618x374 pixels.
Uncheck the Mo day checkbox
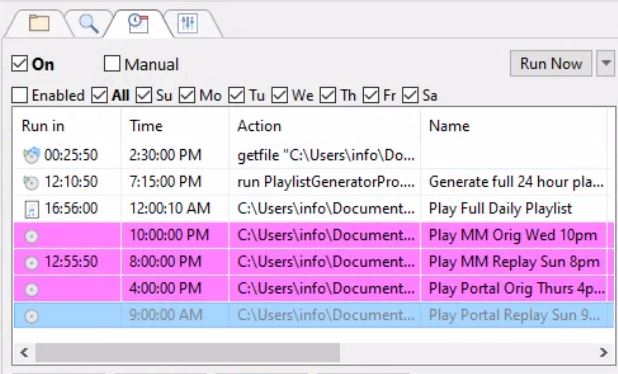pos(187,95)
